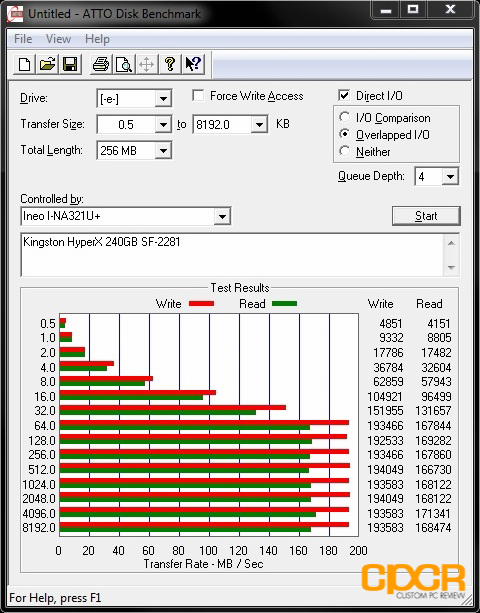The height and width of the screenshot is (613, 480).
Task: Click in the Kingston HyperX description text box
Action: click(233, 255)
